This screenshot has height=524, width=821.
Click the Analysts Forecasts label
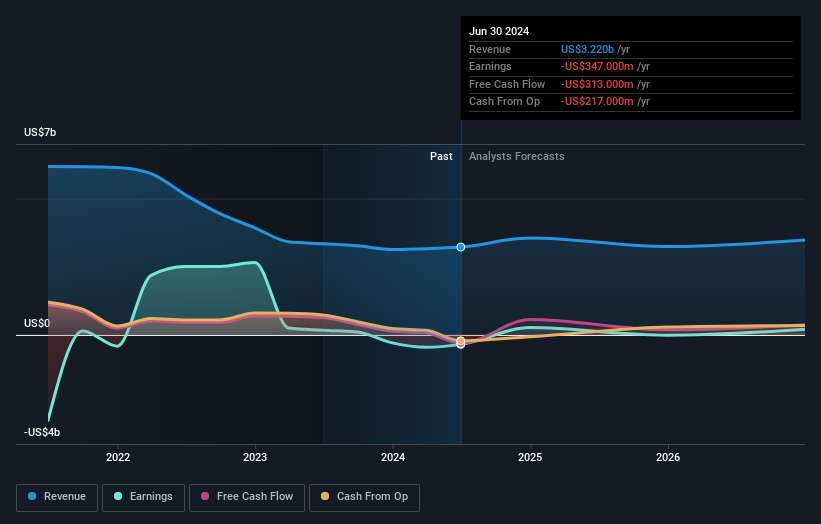(517, 157)
